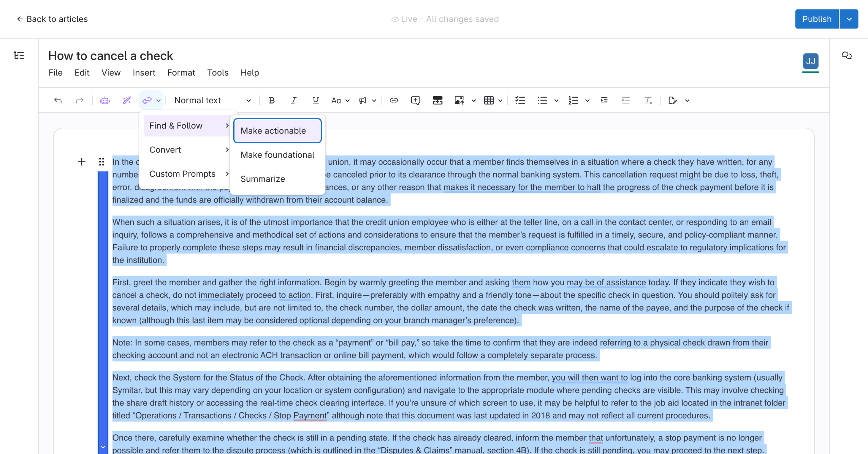
Task: Click the article title How to cancel a check
Action: coord(111,56)
